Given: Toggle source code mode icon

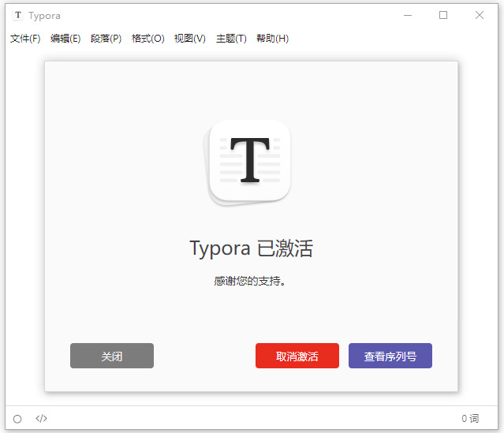Looking at the screenshot, I should (x=42, y=419).
